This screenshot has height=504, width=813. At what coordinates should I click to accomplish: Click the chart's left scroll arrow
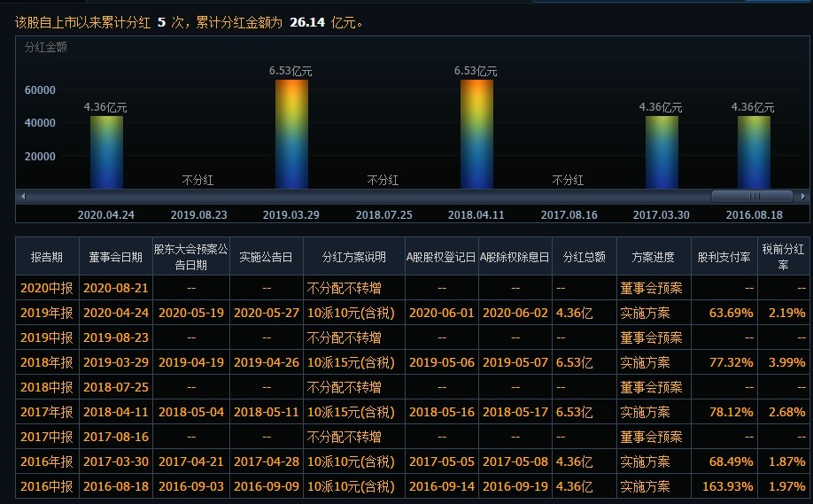point(23,197)
